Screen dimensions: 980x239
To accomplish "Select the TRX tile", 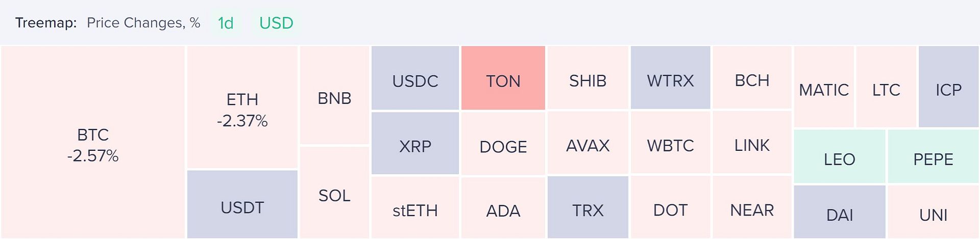I will (588, 207).
